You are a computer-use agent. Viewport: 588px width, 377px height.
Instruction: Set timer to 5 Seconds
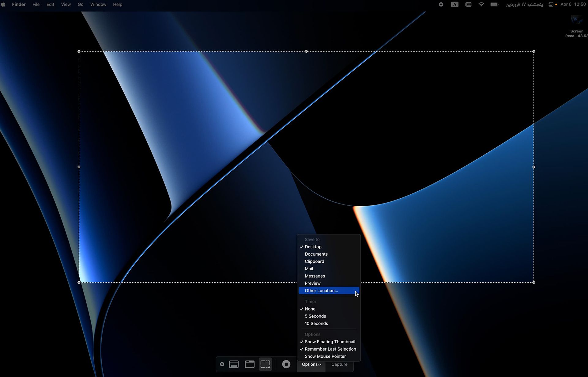click(329, 316)
